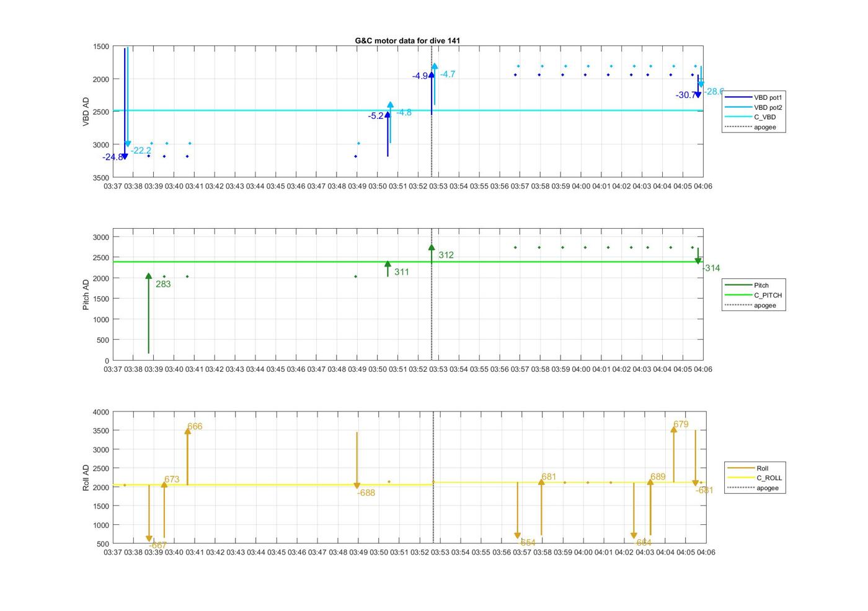
Task: Click the "Roll AD" y-axis label
Action: coord(86,477)
